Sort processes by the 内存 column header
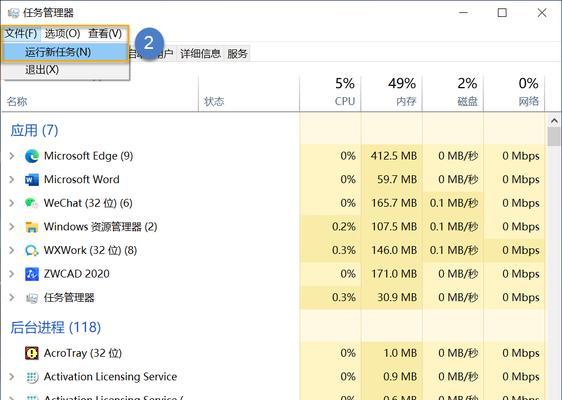Viewport: 562px width, 400px height. pyautogui.click(x=392, y=92)
